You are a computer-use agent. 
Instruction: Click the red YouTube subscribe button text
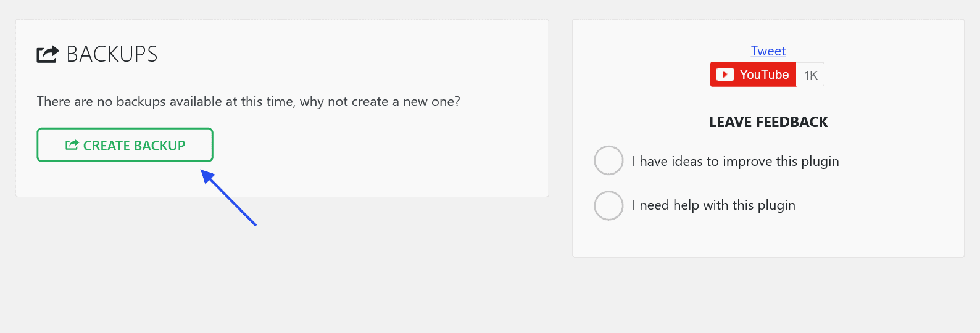764,75
